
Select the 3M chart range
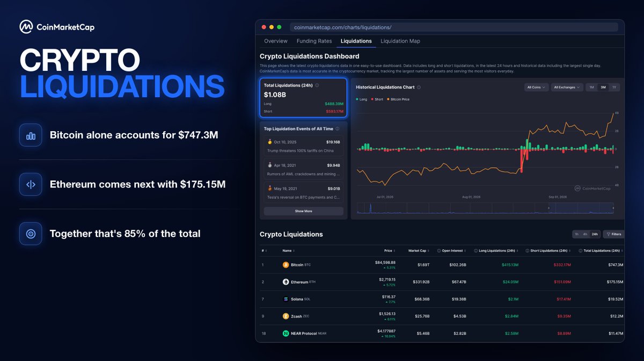tap(603, 87)
